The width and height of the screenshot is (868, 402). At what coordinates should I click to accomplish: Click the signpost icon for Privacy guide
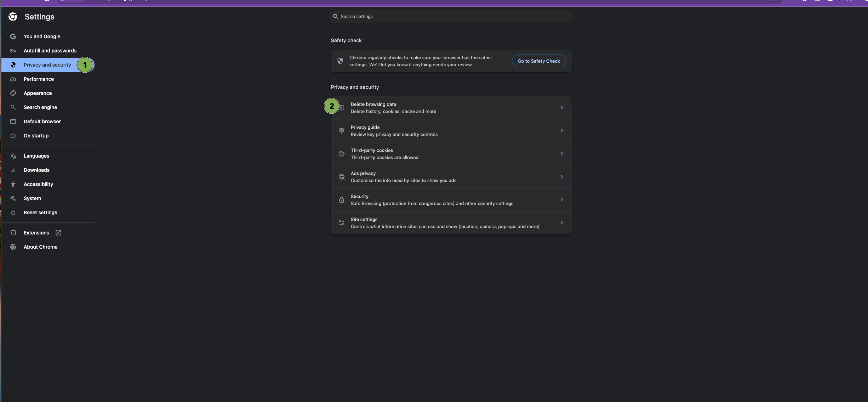[342, 131]
